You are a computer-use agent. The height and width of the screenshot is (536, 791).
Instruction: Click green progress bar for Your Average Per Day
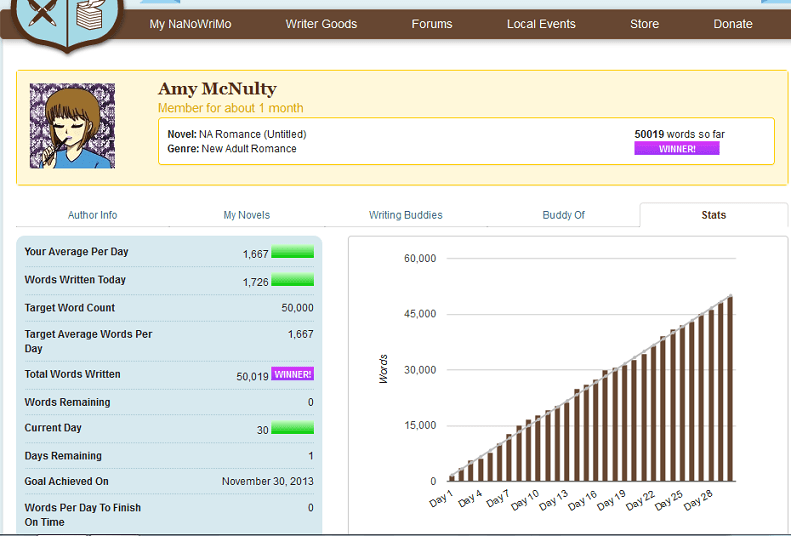(x=293, y=252)
